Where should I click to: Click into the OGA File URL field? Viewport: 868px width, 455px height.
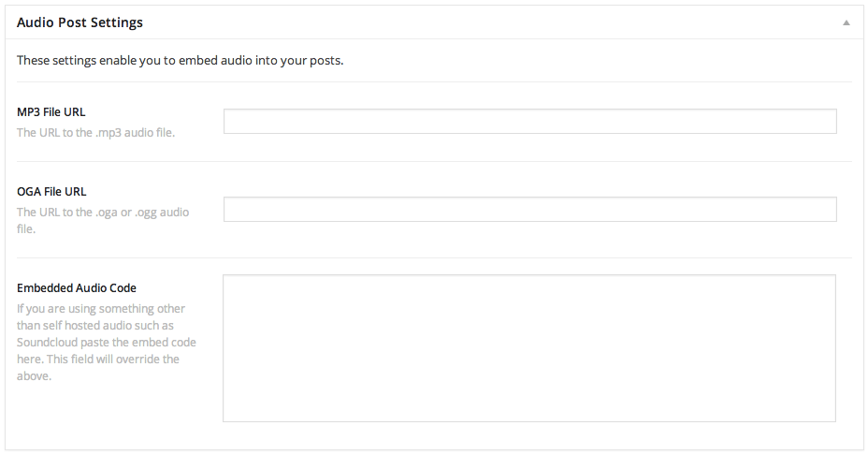tap(529, 210)
